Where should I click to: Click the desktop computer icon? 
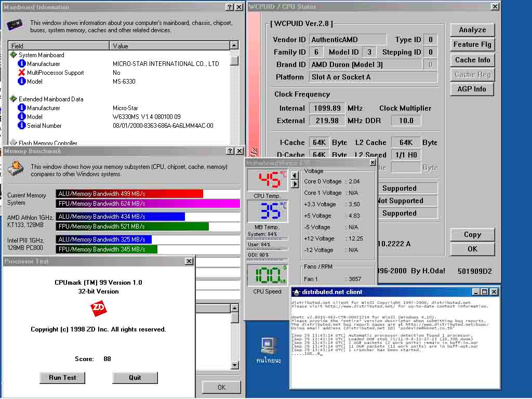click(x=269, y=346)
